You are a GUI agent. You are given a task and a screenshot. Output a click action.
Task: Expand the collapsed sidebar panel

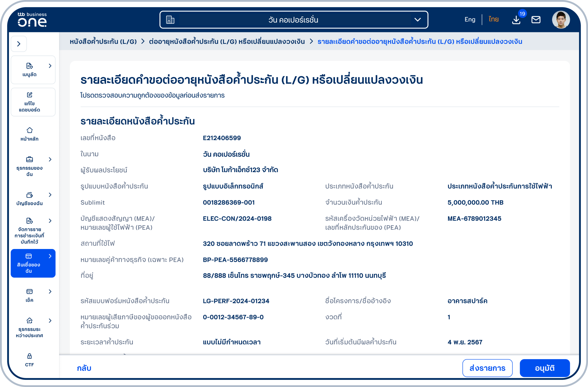[x=19, y=44]
